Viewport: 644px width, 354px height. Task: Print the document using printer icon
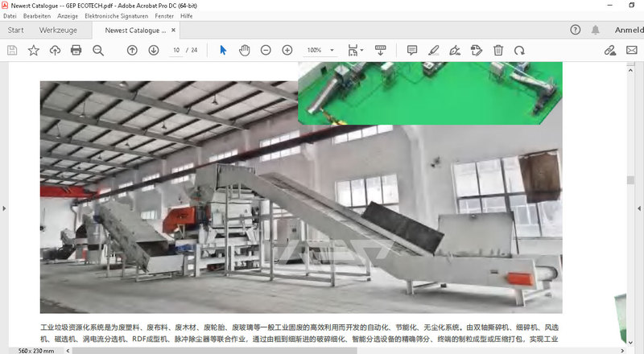coord(76,50)
